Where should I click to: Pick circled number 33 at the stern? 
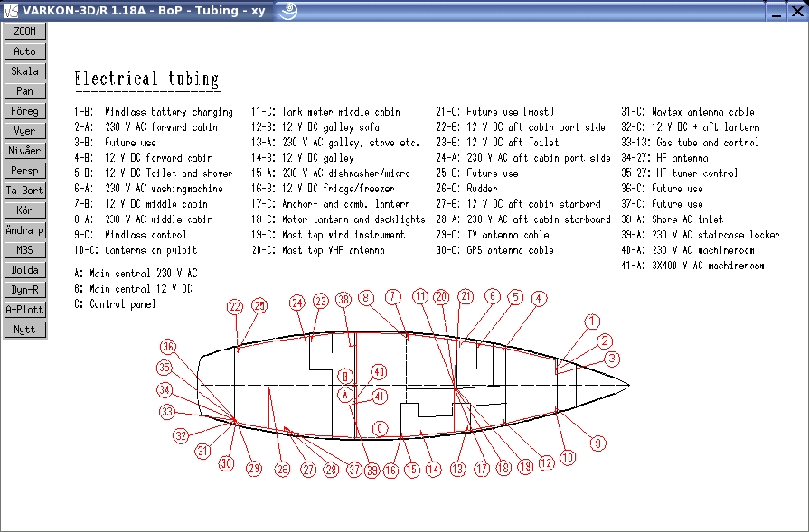tap(167, 412)
